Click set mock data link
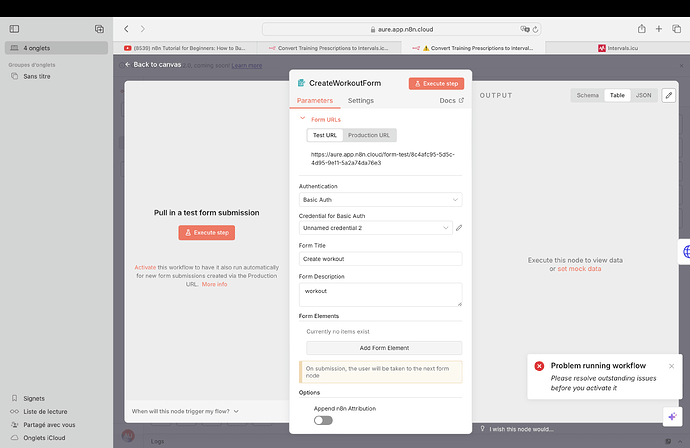 click(x=579, y=269)
